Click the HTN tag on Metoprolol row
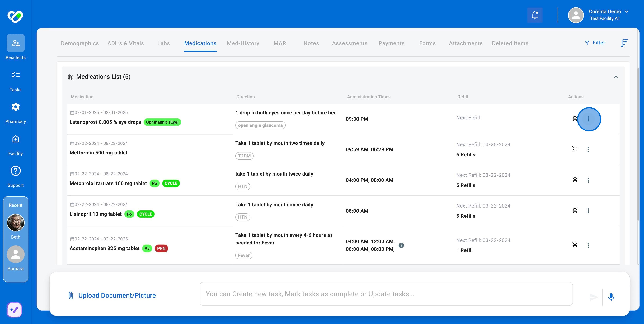 [x=242, y=186]
